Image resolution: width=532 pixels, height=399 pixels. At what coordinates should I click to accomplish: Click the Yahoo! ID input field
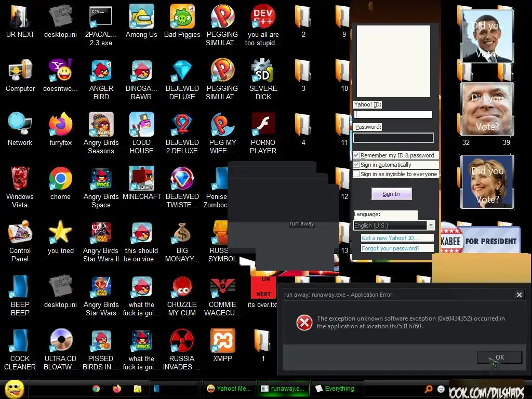pos(393,115)
